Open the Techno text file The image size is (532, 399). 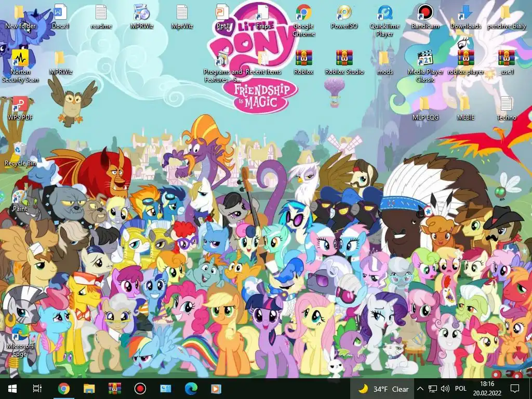[506, 108]
